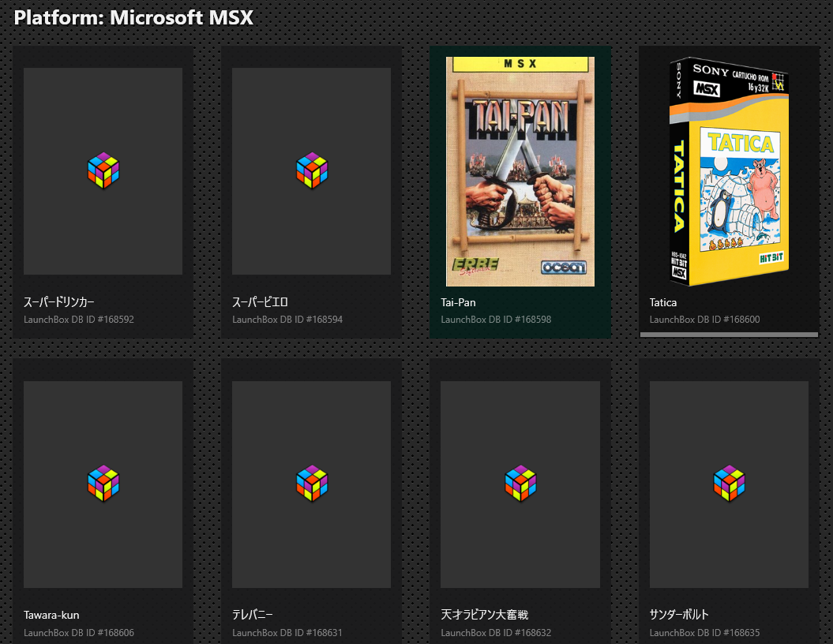This screenshot has width=833, height=644.
Task: Click the placeholder cube icon for サンダーボルト
Action: pos(729,484)
